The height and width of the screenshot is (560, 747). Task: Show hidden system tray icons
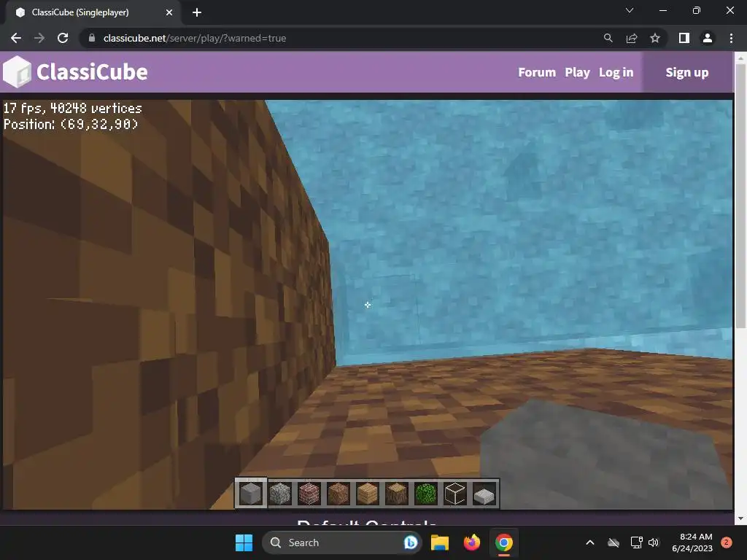click(589, 542)
